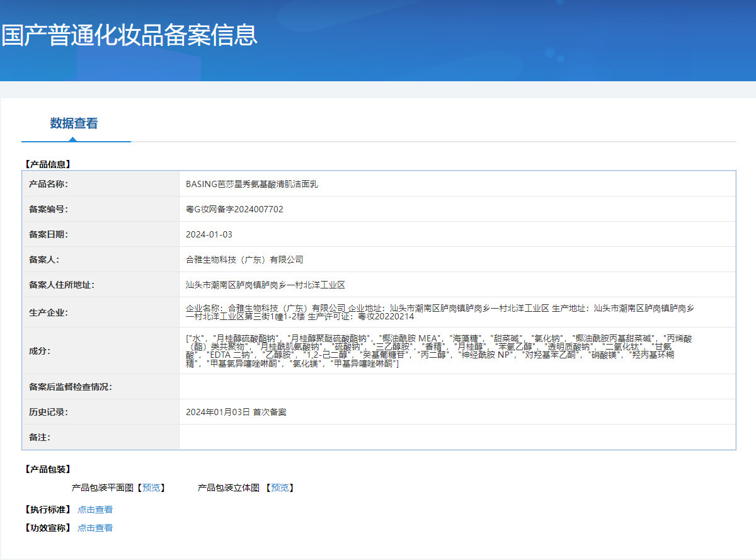Click the 备案编号 value 粤G妆网备字2024007702
Image resolution: width=756 pixels, height=560 pixels.
pyautogui.click(x=234, y=209)
